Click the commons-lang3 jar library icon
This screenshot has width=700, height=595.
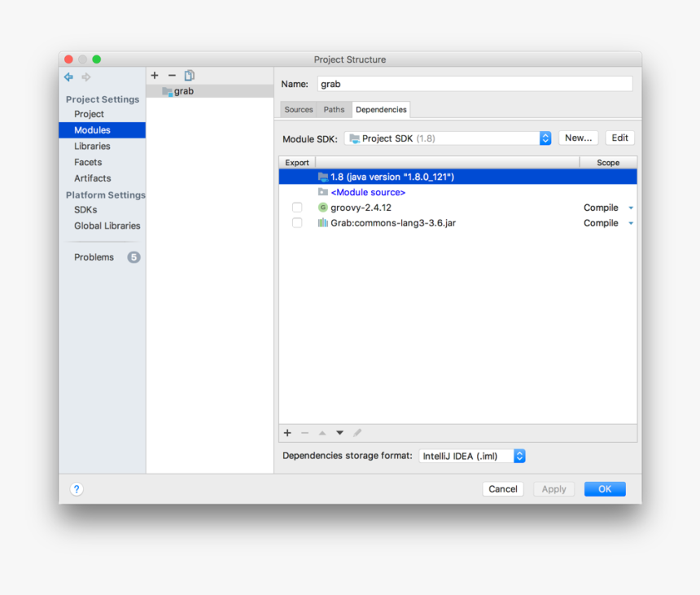coord(323,223)
